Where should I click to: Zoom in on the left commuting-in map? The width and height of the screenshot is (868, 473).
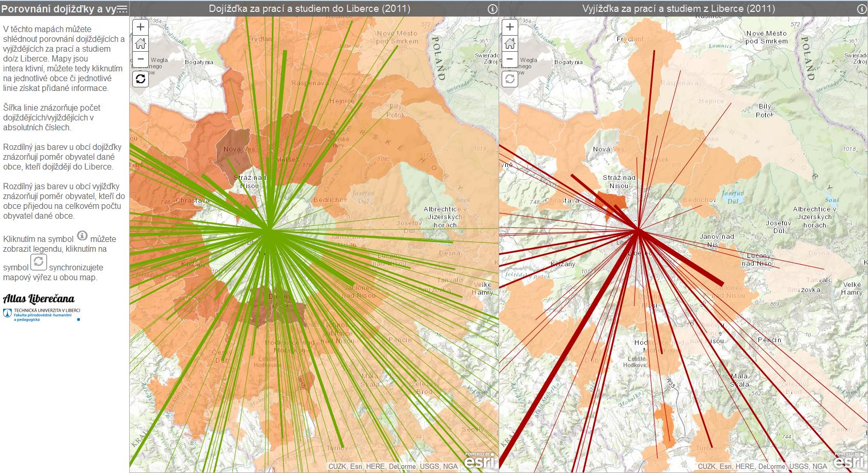point(141,27)
